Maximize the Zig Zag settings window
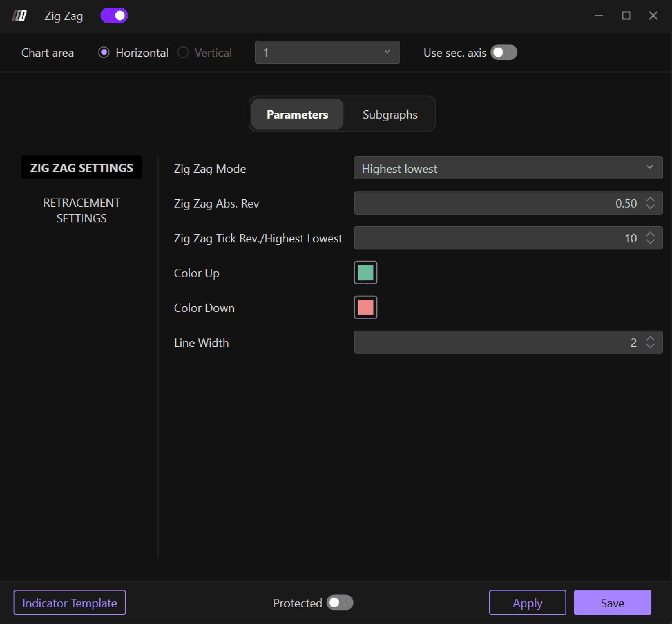Screen dimensions: 672x624 pos(626,15)
